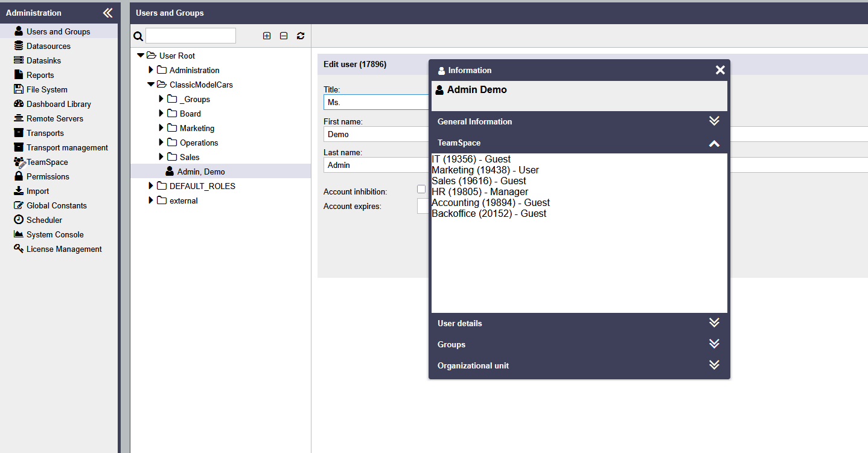Expand the Board folder node
Image resolution: width=868 pixels, height=453 pixels.
point(161,113)
